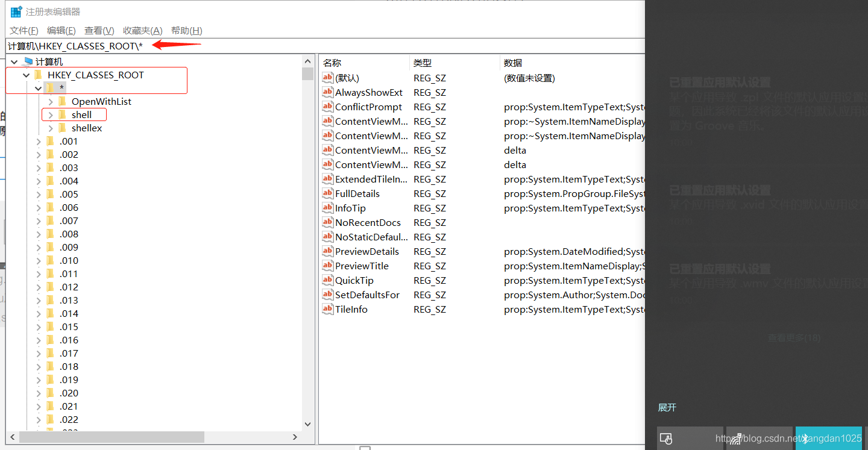
Task: Click the value icon beside FullDetails
Action: pyautogui.click(x=327, y=193)
